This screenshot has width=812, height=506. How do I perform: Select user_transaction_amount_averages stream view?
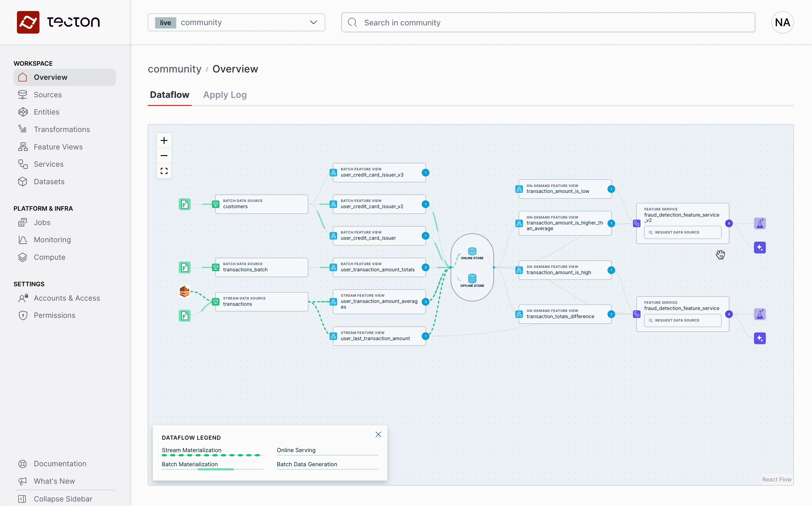click(x=379, y=302)
